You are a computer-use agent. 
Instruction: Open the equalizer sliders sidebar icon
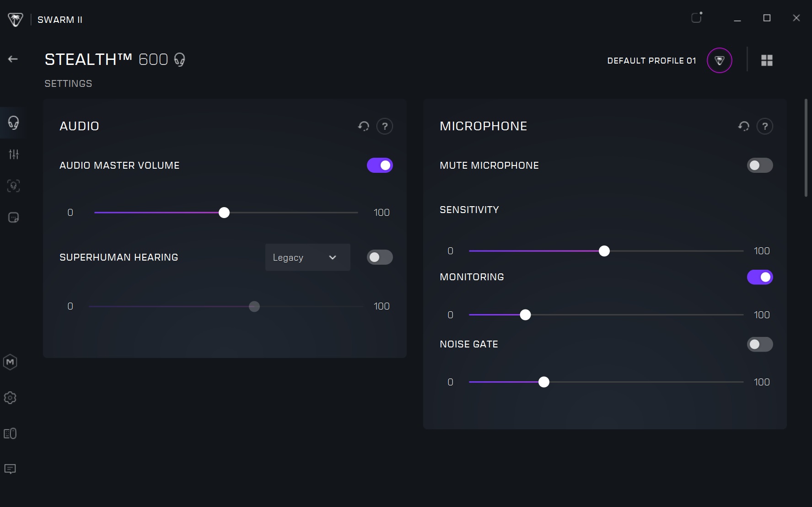(14, 155)
